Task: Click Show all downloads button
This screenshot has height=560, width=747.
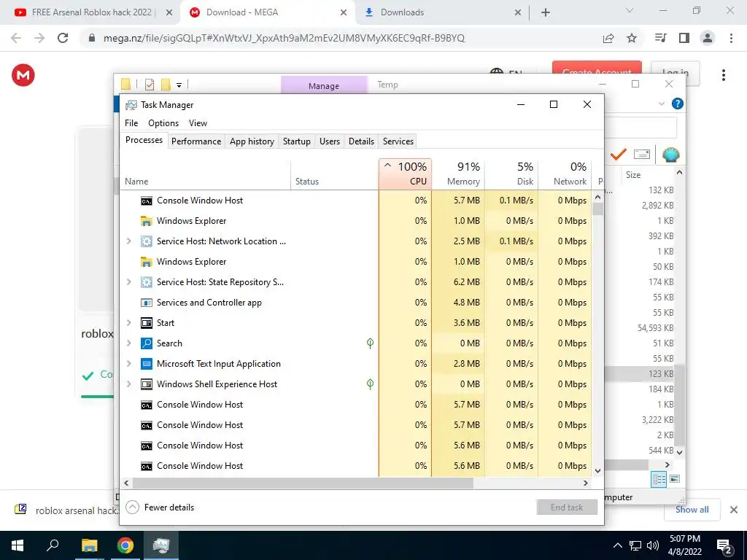Action: coord(692,510)
